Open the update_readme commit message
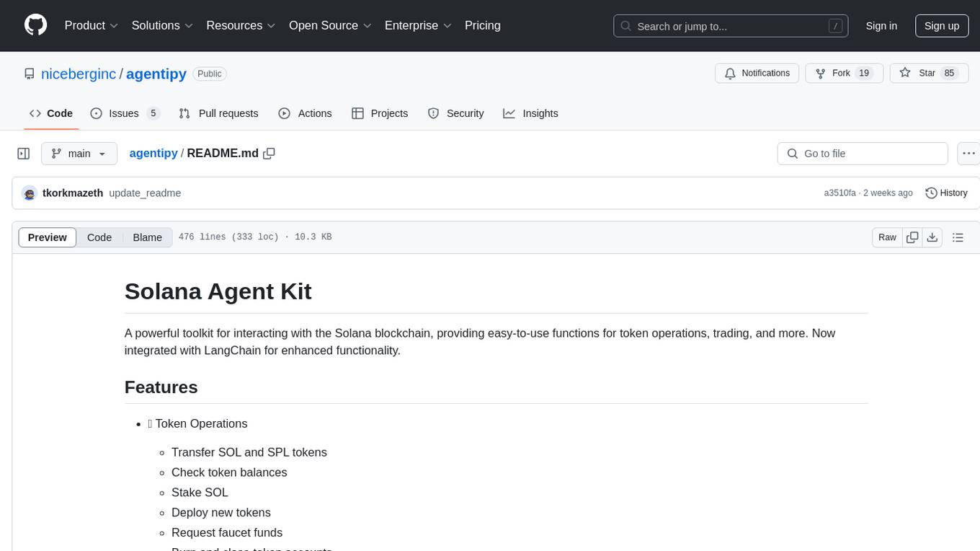The image size is (980, 551). [x=145, y=193]
